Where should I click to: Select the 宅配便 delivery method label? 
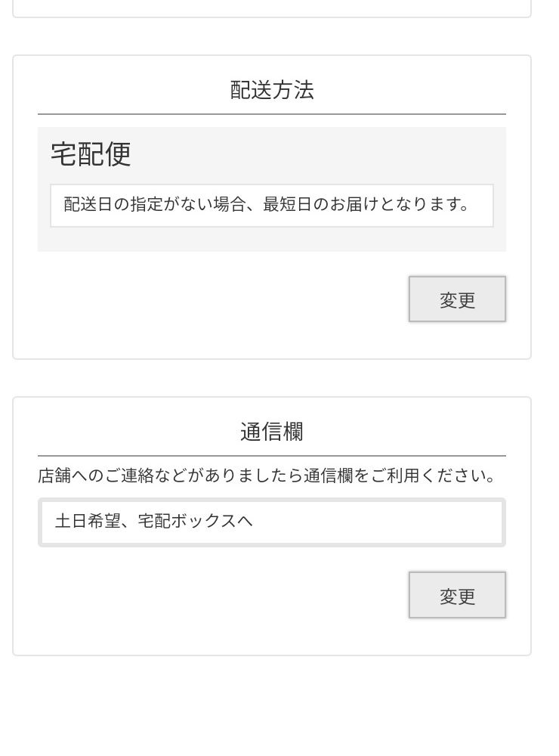[91, 154]
